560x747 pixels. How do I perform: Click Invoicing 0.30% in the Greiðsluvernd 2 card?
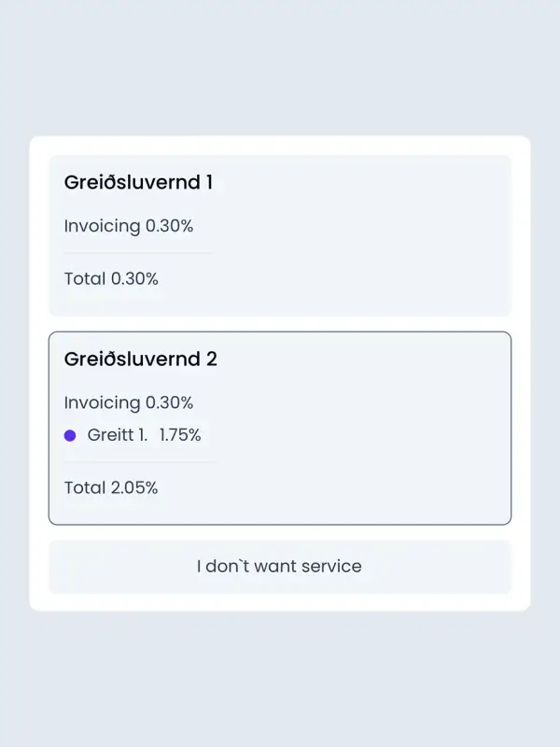point(129,402)
